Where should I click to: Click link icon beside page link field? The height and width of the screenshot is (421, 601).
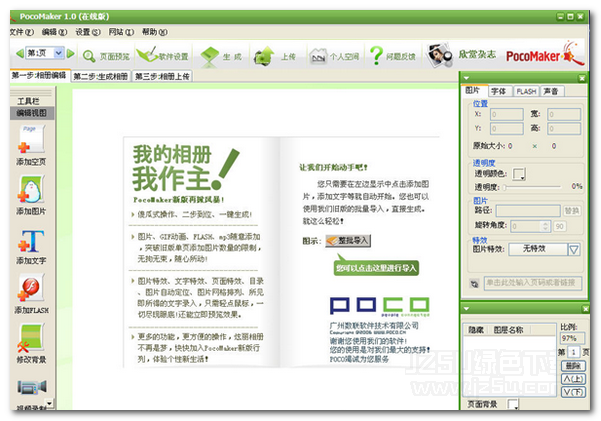475,284
